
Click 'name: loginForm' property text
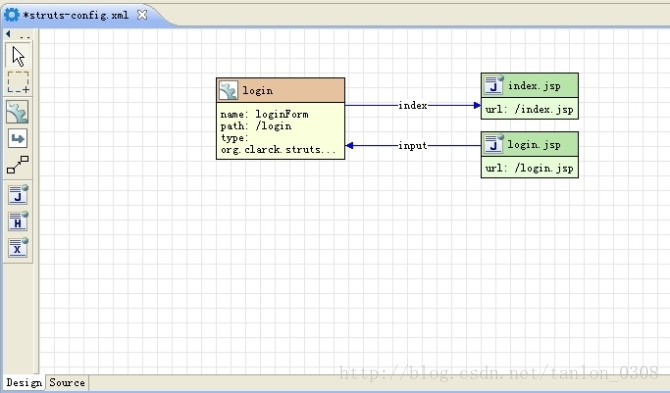pos(264,114)
